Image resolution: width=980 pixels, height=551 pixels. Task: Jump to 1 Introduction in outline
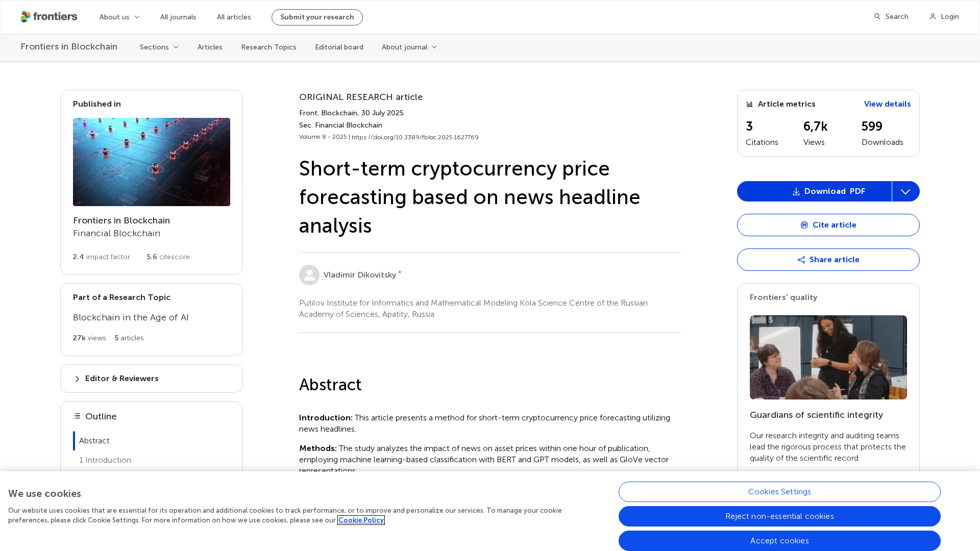coord(105,460)
